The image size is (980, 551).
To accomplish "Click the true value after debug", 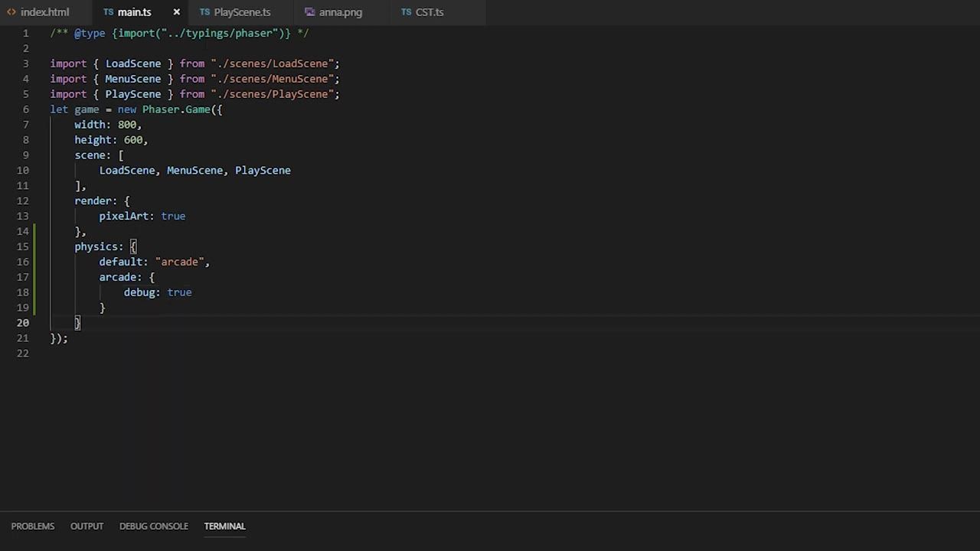I will 179,292.
